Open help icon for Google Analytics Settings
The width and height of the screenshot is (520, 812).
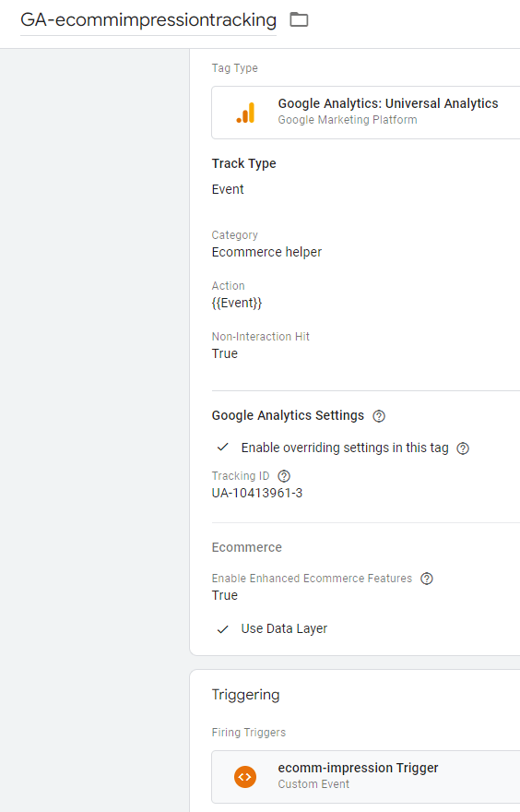pyautogui.click(x=379, y=416)
